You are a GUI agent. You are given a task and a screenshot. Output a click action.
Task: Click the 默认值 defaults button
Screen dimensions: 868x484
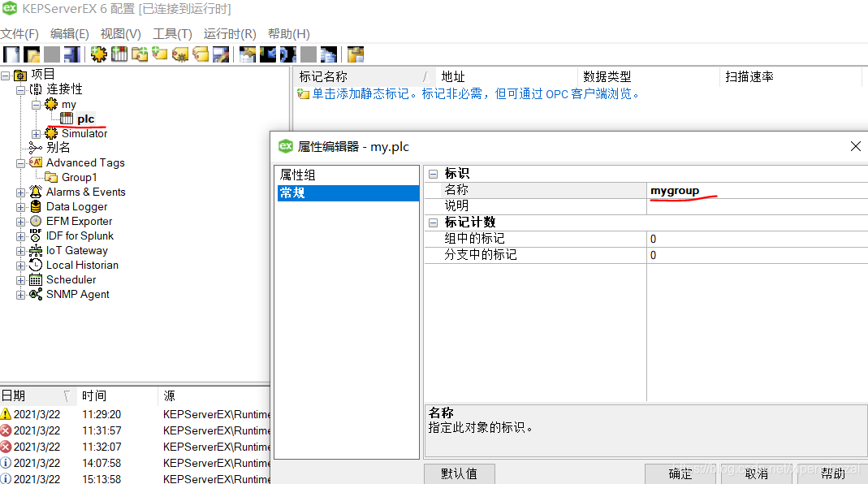pyautogui.click(x=460, y=474)
